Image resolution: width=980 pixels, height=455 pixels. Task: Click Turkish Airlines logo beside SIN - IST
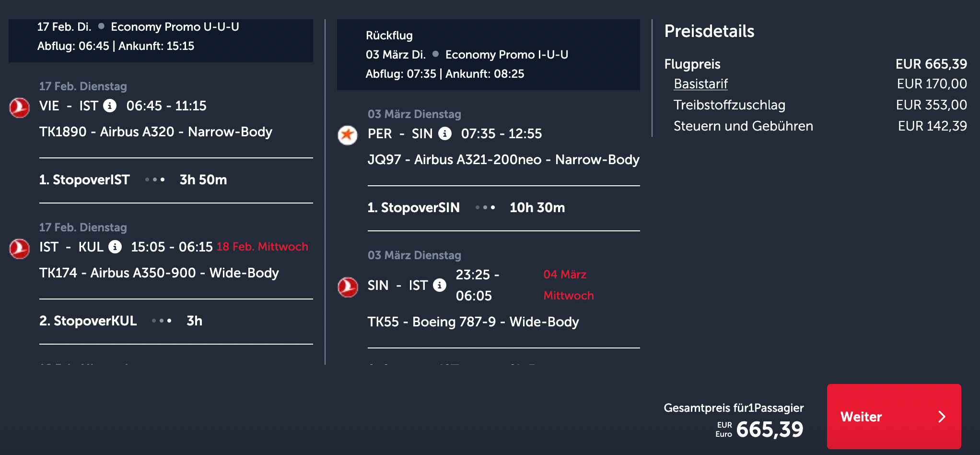point(348,287)
